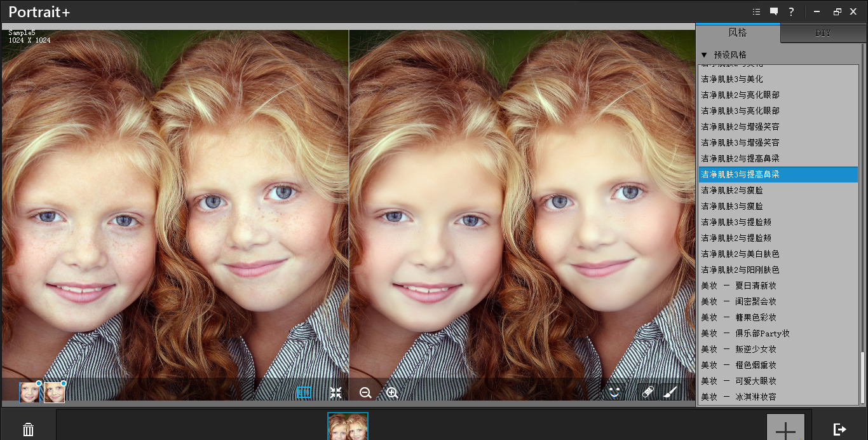This screenshot has width=868, height=440.
Task: Toggle the first face thumbnail selection
Action: (29, 392)
